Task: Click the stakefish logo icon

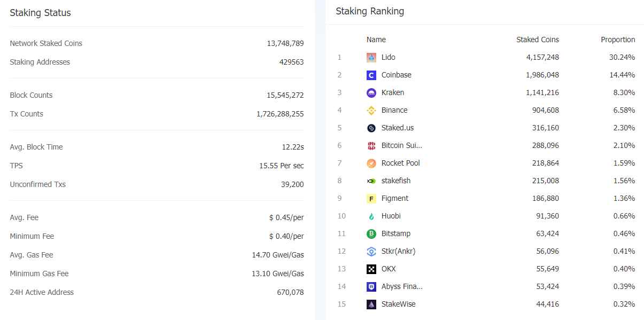Action: (x=371, y=181)
